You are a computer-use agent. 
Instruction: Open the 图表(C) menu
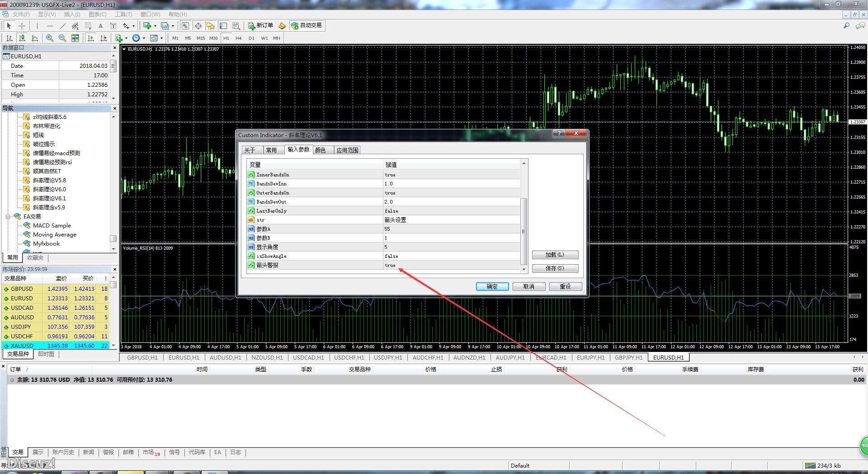click(x=97, y=14)
